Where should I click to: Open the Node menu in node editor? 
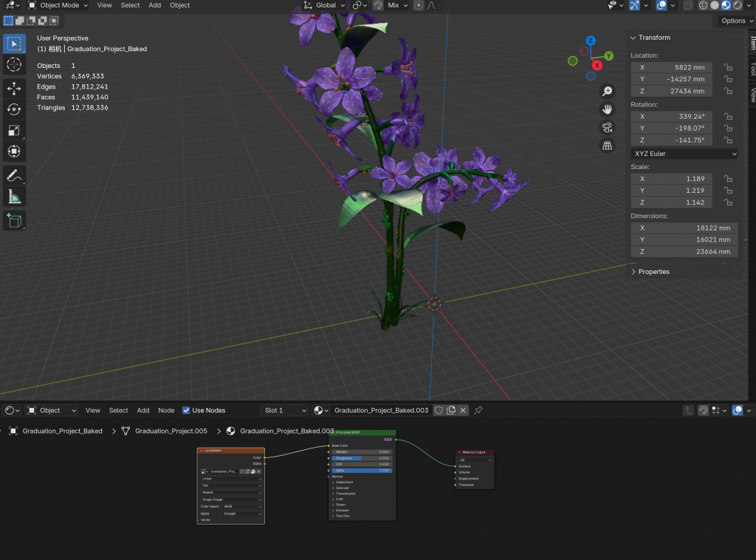166,411
